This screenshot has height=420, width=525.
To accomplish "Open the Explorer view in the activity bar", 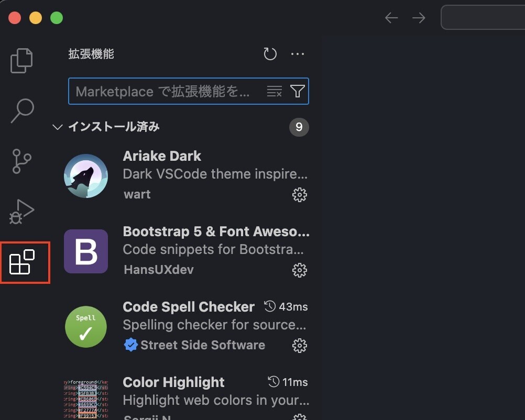I will pyautogui.click(x=21, y=60).
